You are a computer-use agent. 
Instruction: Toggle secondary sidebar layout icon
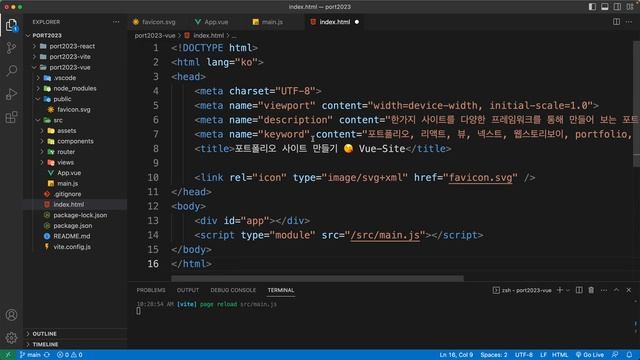pyautogui.click(x=618, y=7)
